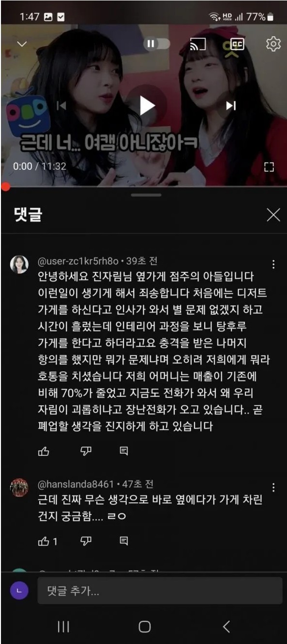287x644 pixels.
Task: Open the hanslanda8461 profile avatar
Action: point(19,487)
